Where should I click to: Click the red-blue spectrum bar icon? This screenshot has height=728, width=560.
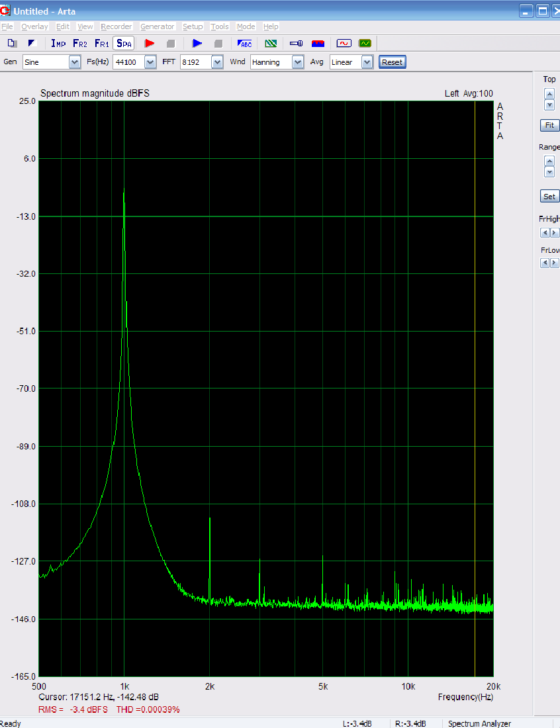[x=318, y=43]
